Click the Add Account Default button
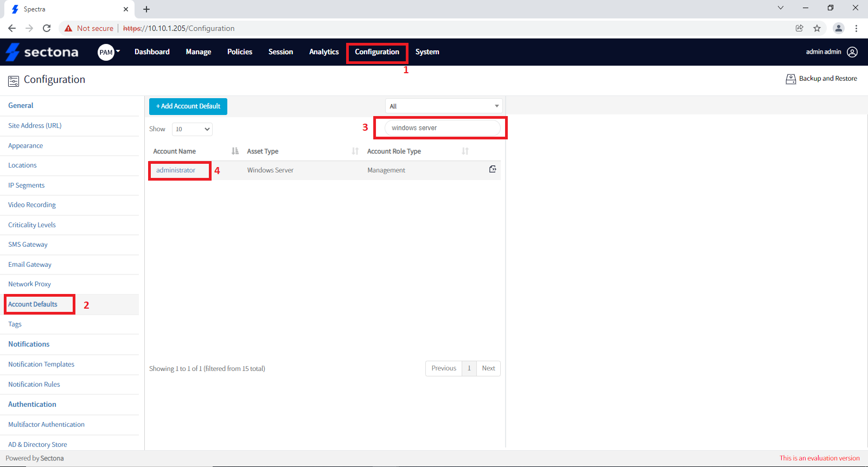Viewport: 868px width, 467px height. tap(188, 106)
